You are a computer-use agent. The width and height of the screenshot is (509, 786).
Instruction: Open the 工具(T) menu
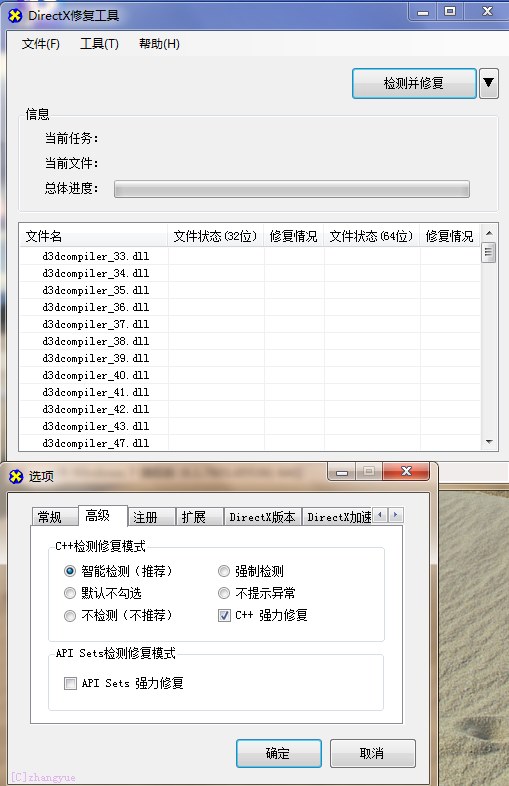point(99,44)
